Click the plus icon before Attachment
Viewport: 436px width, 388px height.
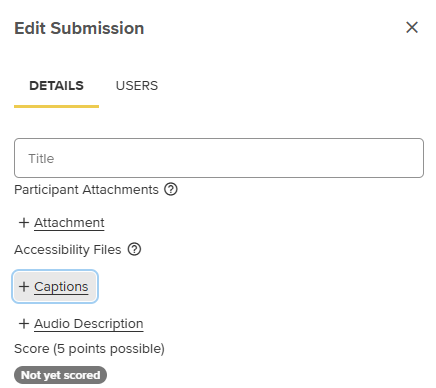24,222
